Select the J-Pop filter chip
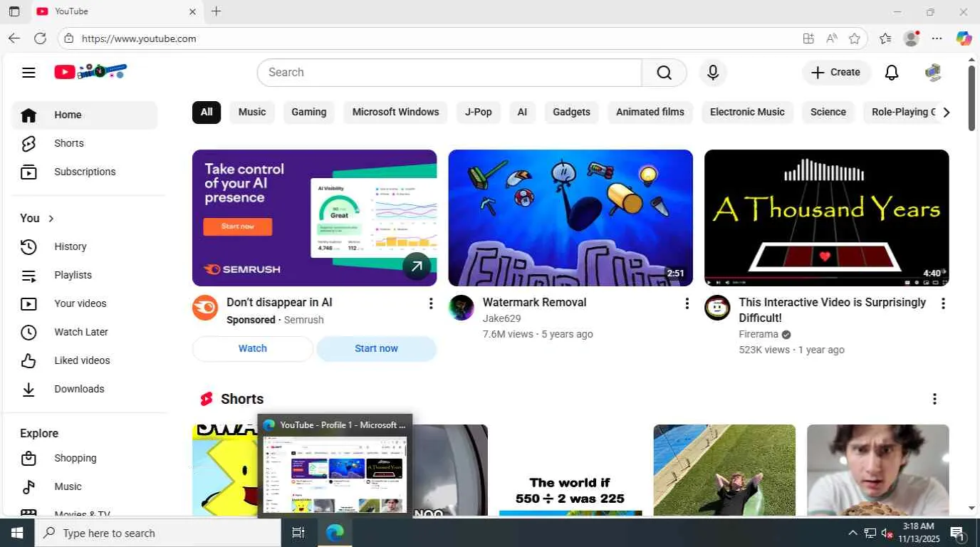This screenshot has width=980, height=547. point(478,112)
